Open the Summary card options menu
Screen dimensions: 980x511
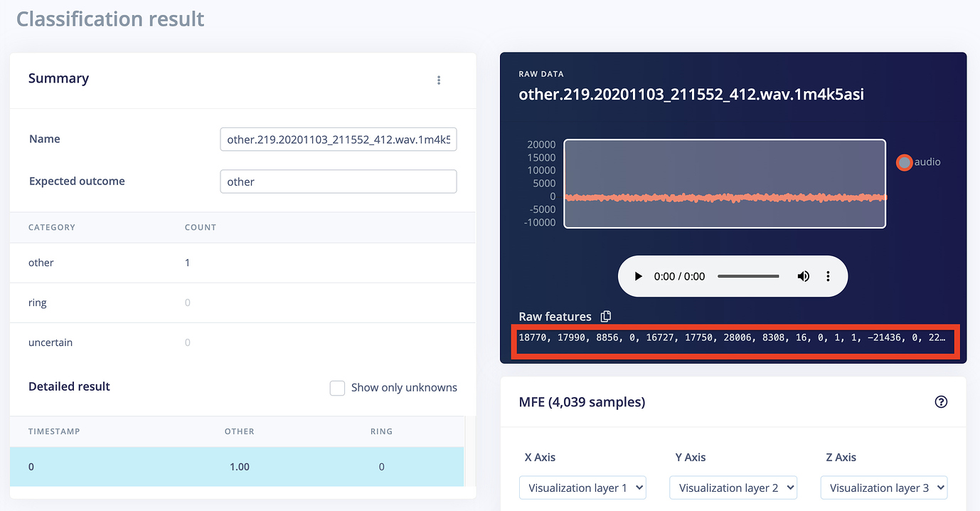[x=439, y=80]
